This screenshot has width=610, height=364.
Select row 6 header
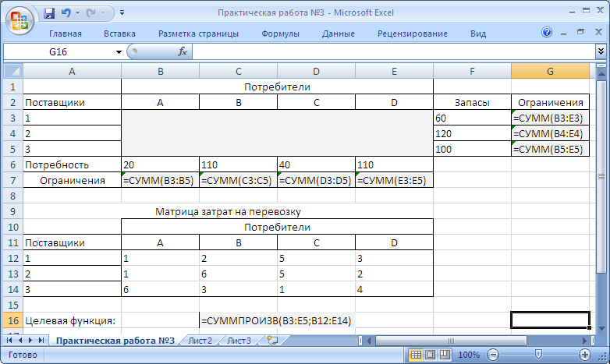point(13,164)
